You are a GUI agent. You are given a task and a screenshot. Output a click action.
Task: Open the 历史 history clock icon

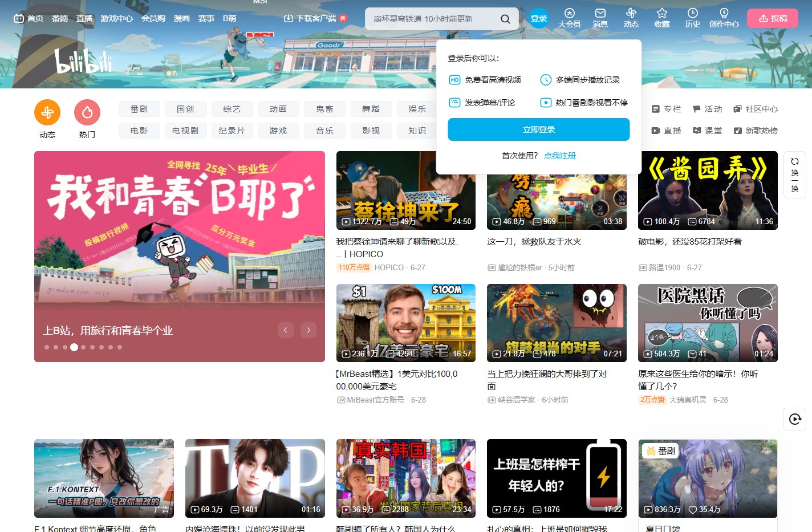point(692,18)
